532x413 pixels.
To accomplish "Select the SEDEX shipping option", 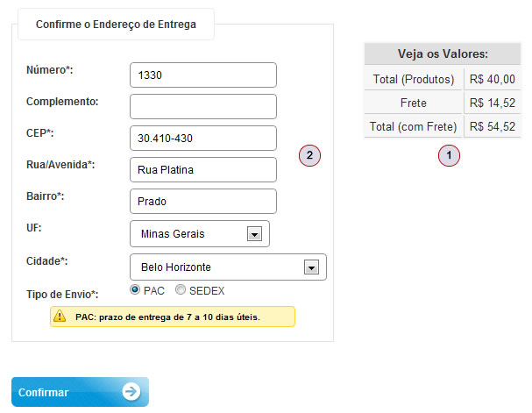I will [181, 289].
